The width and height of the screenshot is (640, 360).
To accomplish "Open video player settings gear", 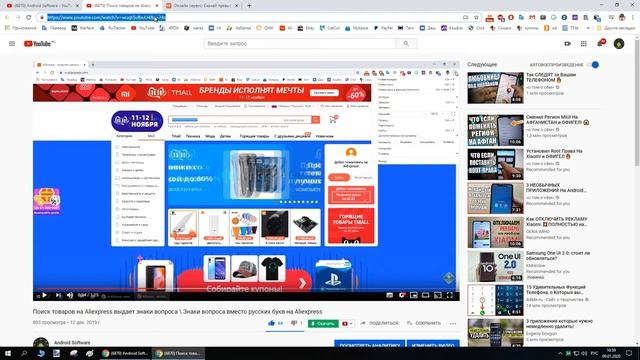I will click(x=402, y=295).
